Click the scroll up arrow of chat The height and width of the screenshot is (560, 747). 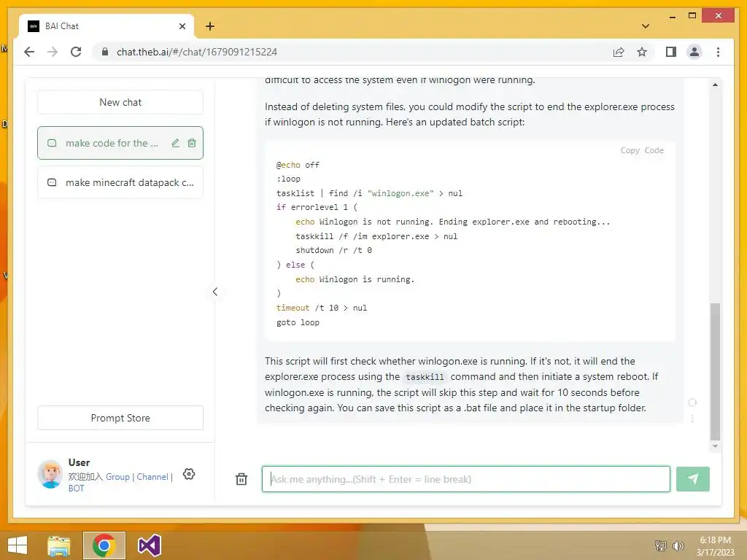coord(715,85)
